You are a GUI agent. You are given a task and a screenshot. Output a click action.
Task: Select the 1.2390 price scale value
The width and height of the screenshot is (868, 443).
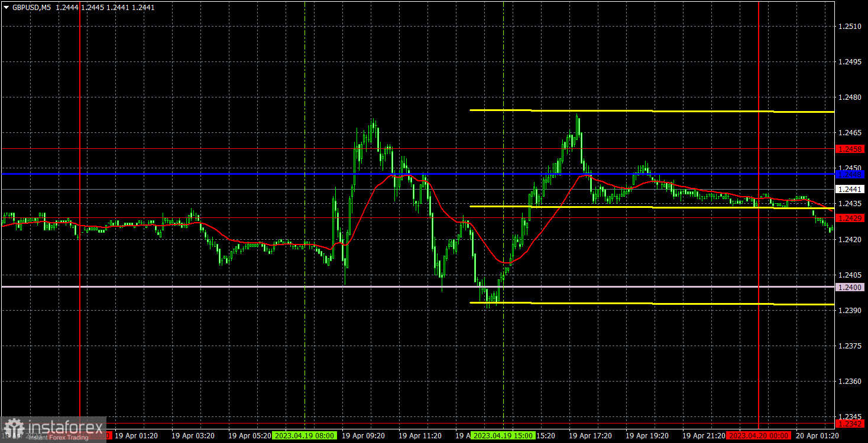[851, 310]
